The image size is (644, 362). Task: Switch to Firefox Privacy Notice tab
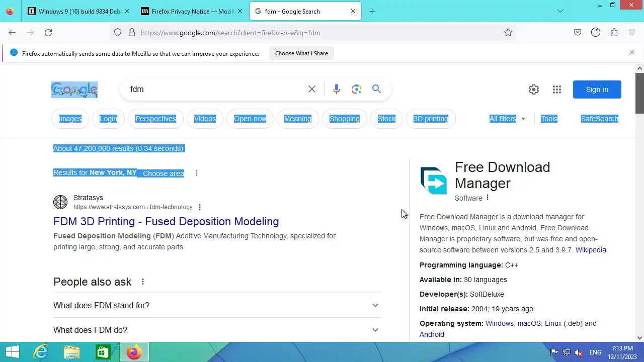coord(191,11)
